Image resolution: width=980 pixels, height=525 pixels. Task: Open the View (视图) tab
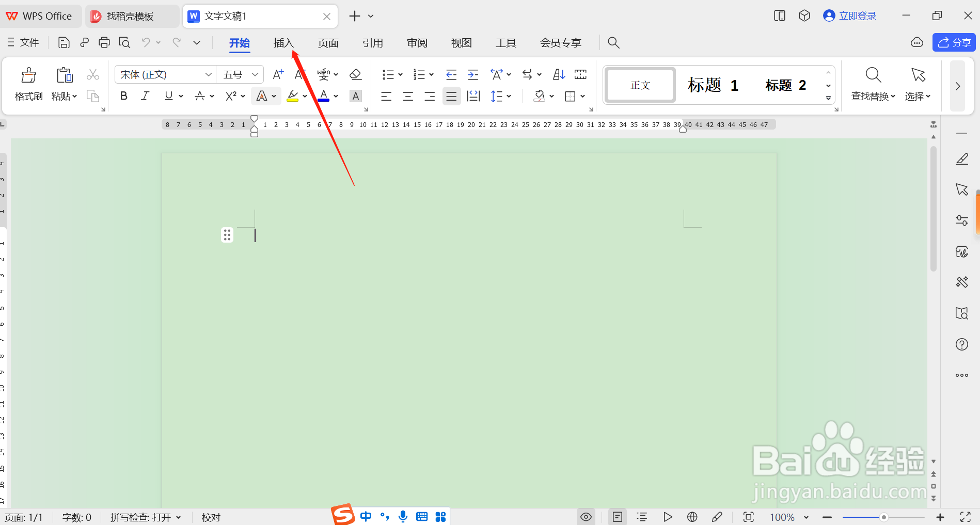click(461, 43)
